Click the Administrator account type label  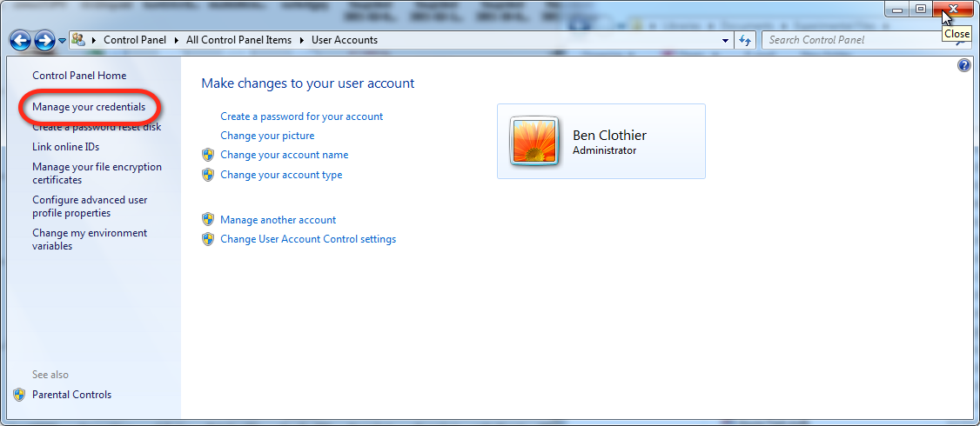604,150
